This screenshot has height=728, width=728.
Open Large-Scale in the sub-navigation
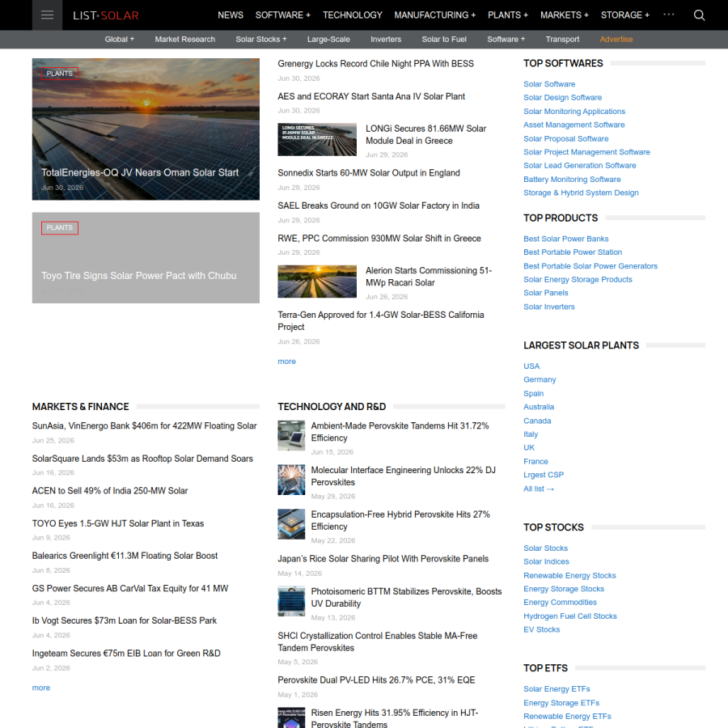pos(328,40)
